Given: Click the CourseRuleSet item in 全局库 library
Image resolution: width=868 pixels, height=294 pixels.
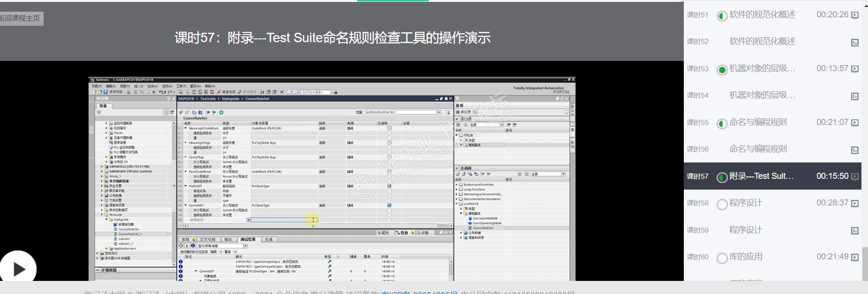Looking at the screenshot, I should [x=483, y=228].
